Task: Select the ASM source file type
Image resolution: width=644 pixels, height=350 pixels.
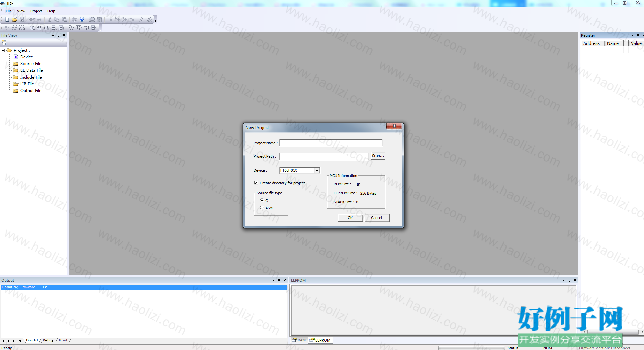Action: coord(262,208)
